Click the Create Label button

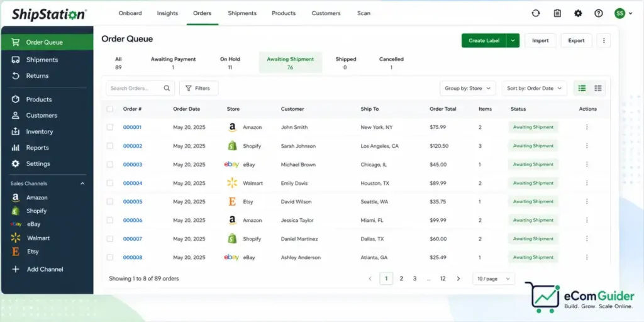484,41
